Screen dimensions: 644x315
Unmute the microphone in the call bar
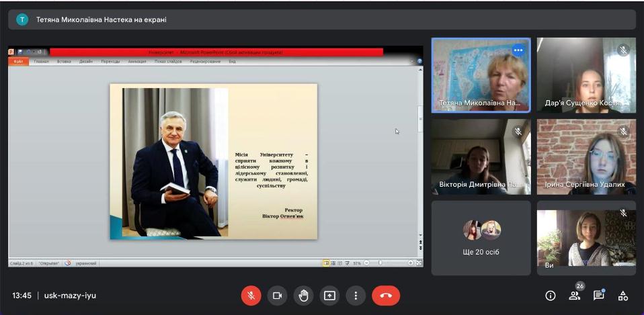tap(251, 296)
